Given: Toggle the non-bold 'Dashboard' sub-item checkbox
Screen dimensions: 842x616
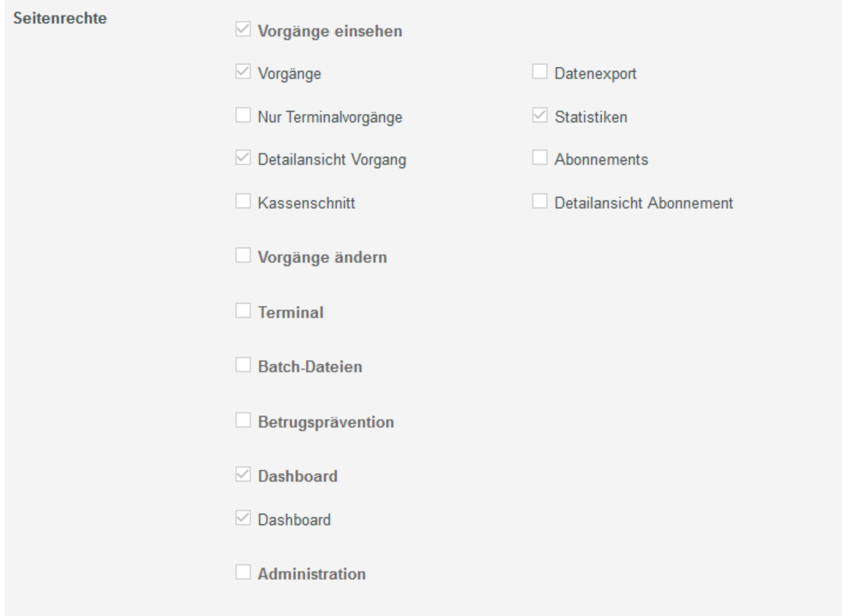Looking at the screenshot, I should [243, 518].
